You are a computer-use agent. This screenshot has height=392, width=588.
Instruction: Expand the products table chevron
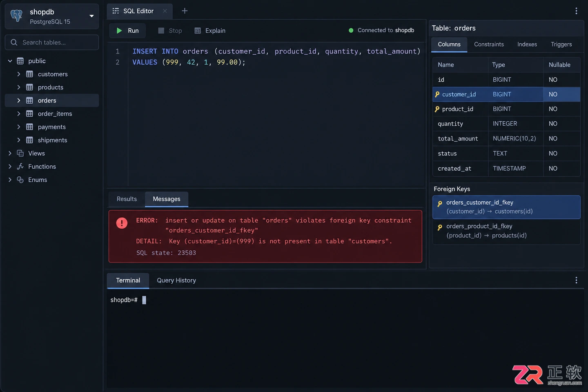(19, 87)
